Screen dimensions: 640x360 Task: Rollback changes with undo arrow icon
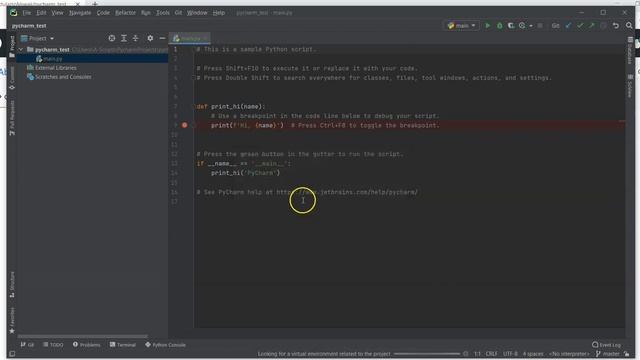(x=616, y=26)
